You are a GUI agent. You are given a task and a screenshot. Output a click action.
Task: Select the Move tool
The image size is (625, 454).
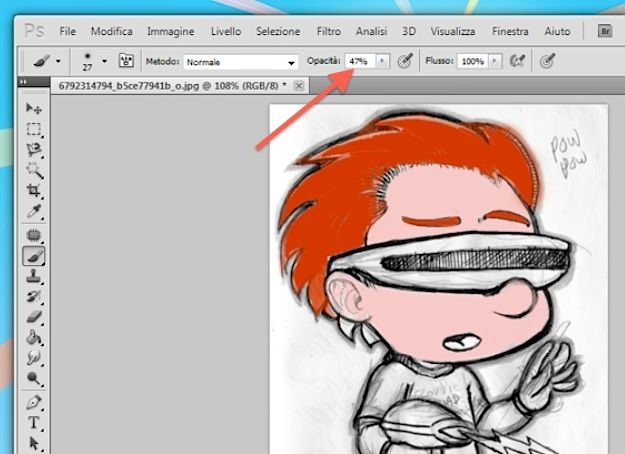pos(34,108)
